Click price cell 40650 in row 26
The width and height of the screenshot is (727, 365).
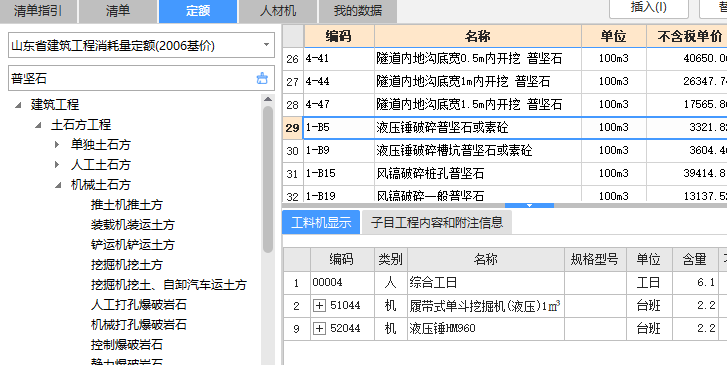687,59
